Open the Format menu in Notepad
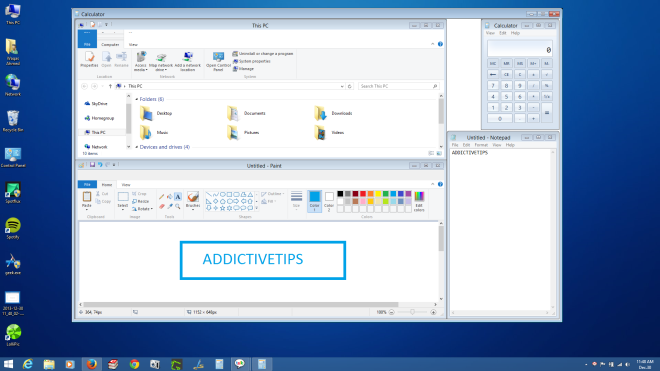The height and width of the screenshot is (371, 660). pos(481,145)
